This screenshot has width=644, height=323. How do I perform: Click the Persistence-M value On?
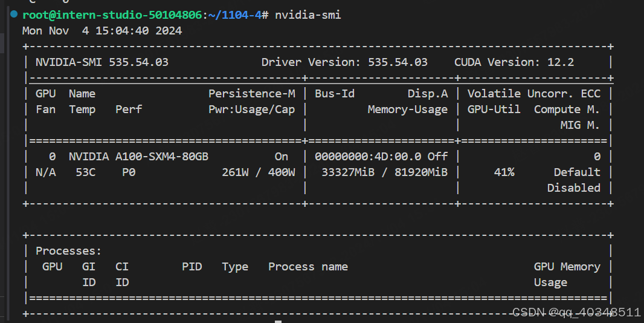282,157
